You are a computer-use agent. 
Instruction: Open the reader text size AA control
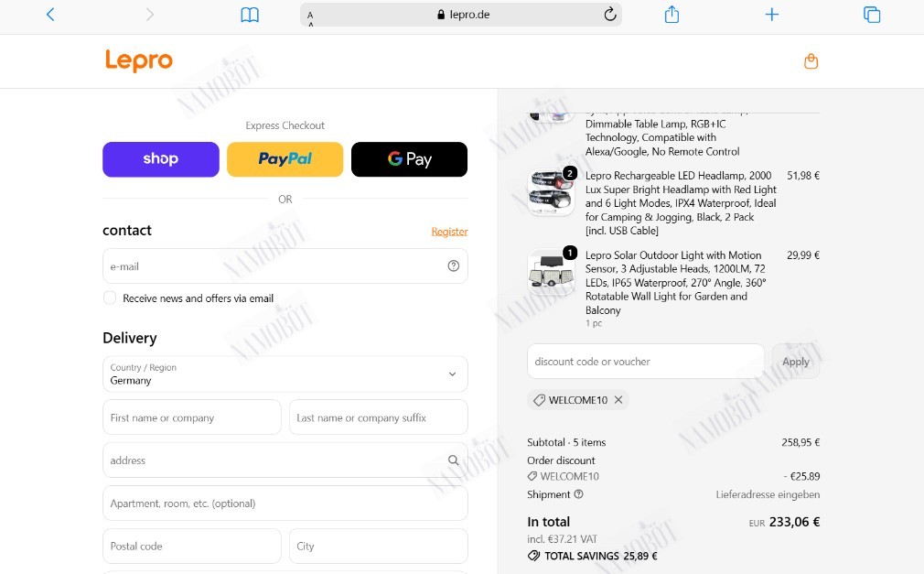[310, 17]
